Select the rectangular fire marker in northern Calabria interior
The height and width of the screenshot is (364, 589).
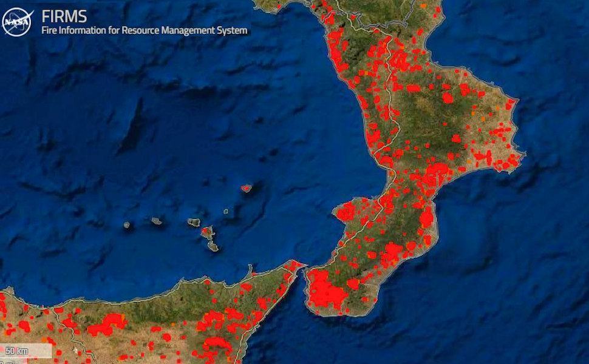413,88
